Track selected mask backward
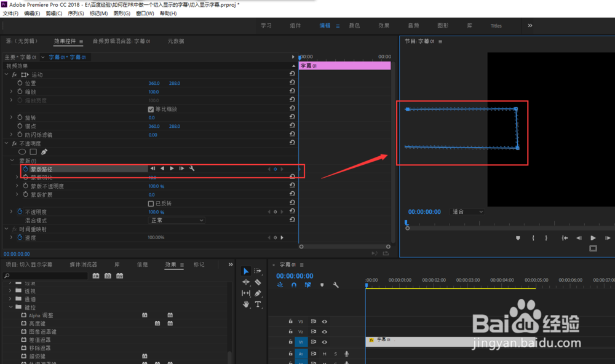615x364 pixels. (162, 168)
